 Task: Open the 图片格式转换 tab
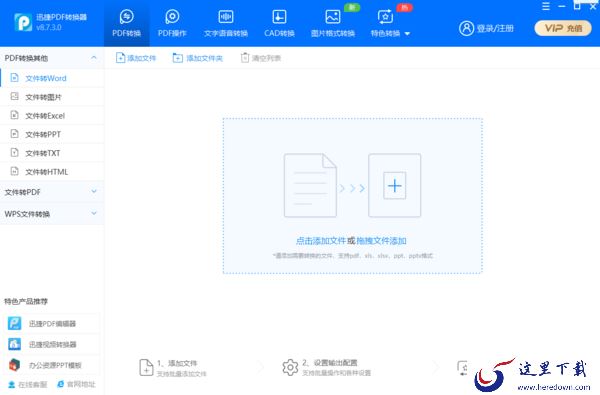[333, 23]
